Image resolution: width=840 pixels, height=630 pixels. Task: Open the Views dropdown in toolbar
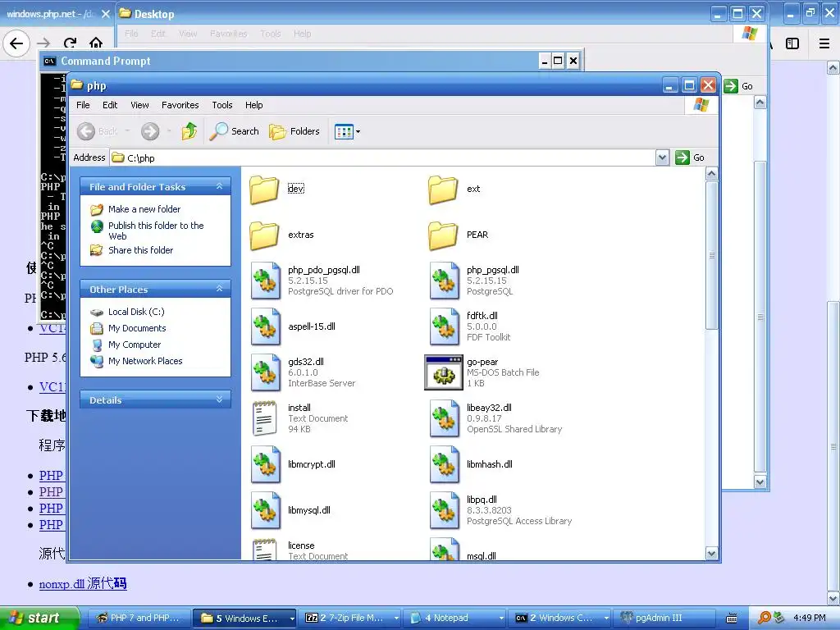(x=347, y=131)
